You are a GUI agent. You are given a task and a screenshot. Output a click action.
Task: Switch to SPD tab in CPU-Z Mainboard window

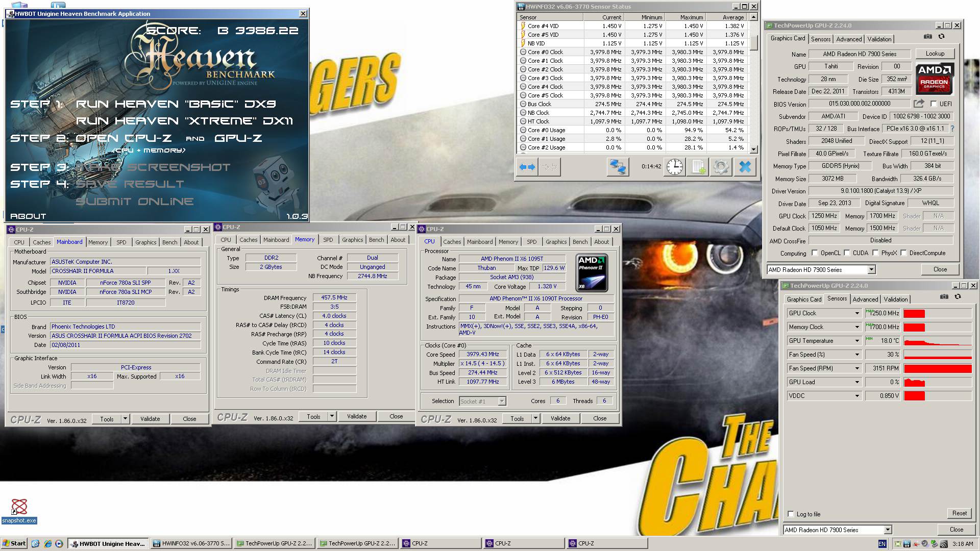(x=121, y=242)
